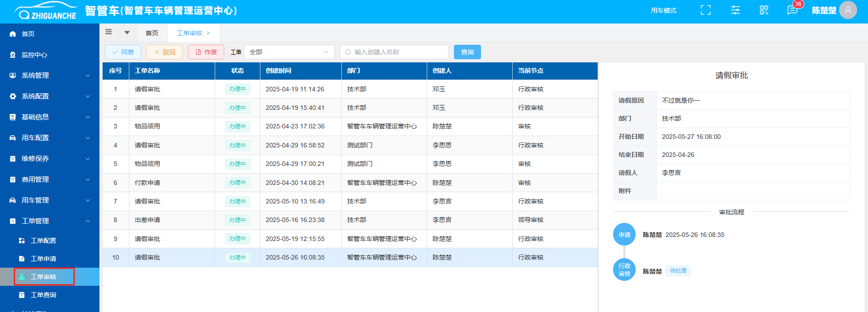This screenshot has width=868, height=312.
Task: Click the 查询 search button
Action: [467, 52]
